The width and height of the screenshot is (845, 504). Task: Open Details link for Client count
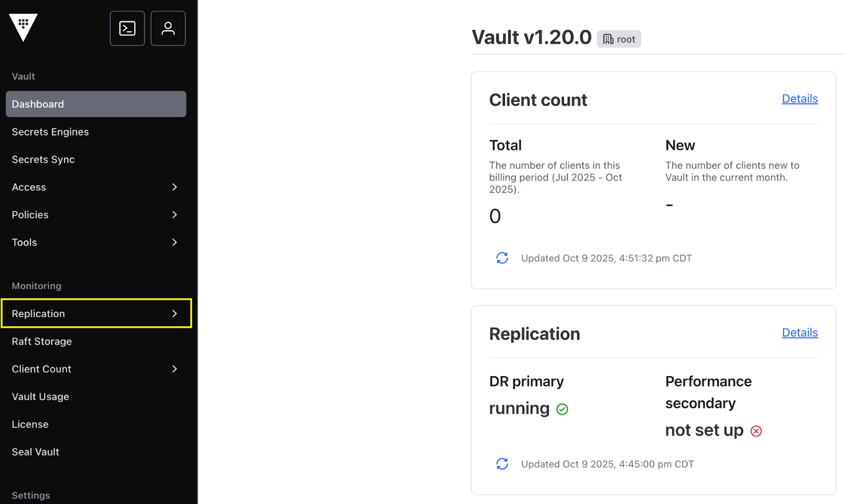click(x=800, y=99)
